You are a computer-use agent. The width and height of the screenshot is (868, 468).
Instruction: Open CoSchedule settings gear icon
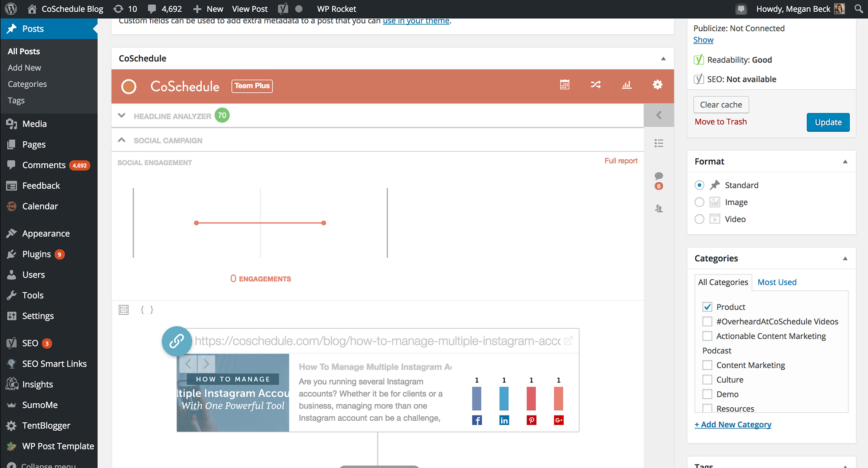pyautogui.click(x=658, y=85)
